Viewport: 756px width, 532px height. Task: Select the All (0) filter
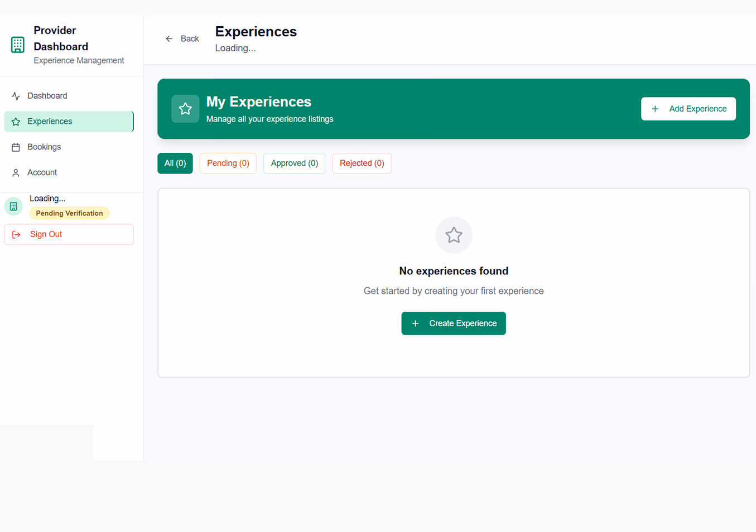pos(175,163)
